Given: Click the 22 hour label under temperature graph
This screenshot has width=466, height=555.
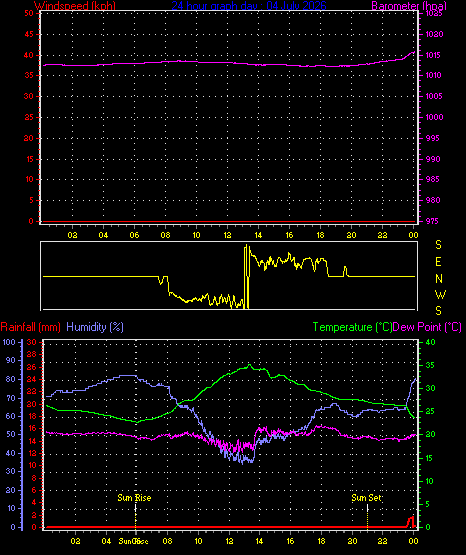Looking at the screenshot, I should click(383, 541).
